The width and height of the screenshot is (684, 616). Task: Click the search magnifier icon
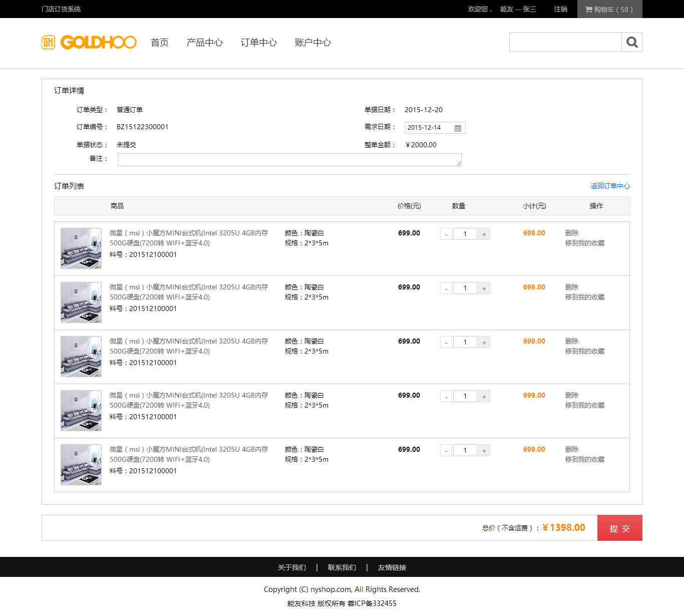632,42
